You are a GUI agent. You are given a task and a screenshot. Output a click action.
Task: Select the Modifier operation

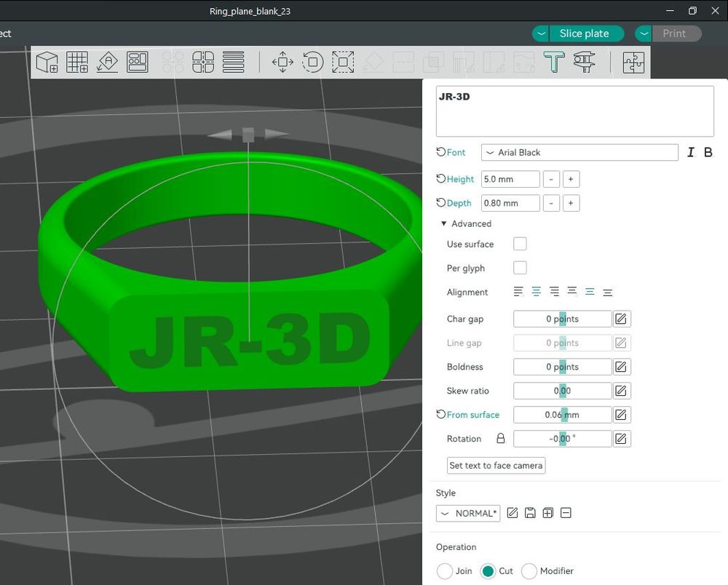click(x=529, y=571)
